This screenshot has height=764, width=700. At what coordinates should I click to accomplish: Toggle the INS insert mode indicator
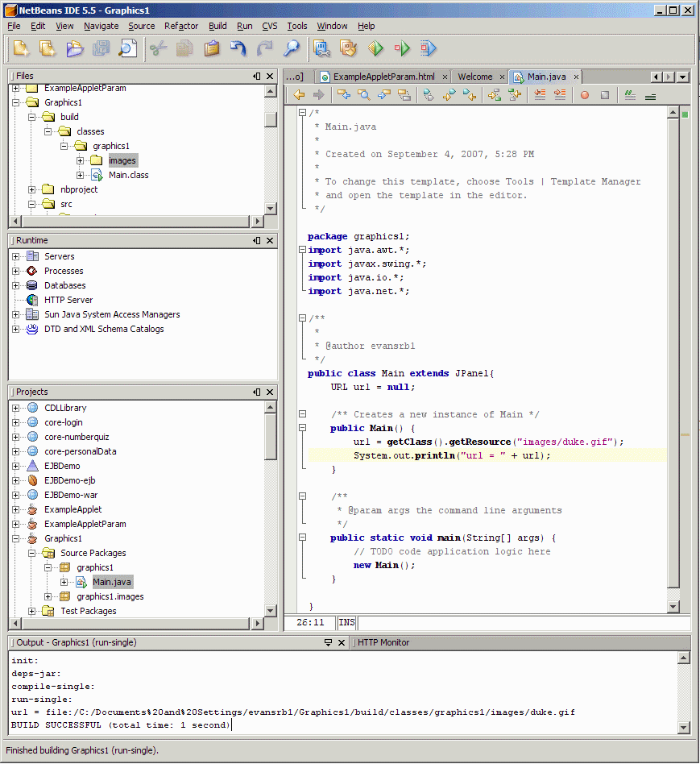click(x=346, y=622)
